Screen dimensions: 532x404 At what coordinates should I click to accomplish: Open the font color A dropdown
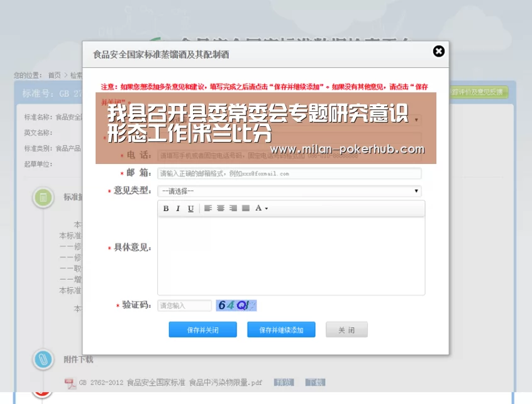261,208
